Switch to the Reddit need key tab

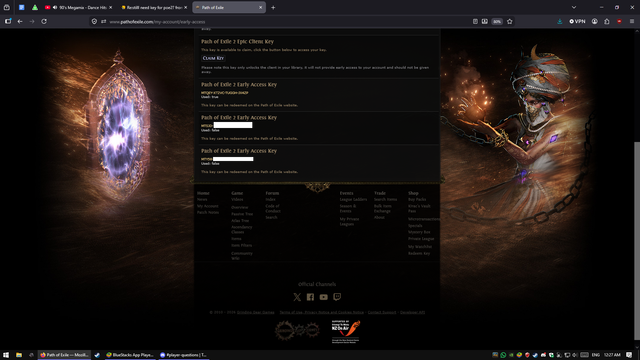(154, 7)
